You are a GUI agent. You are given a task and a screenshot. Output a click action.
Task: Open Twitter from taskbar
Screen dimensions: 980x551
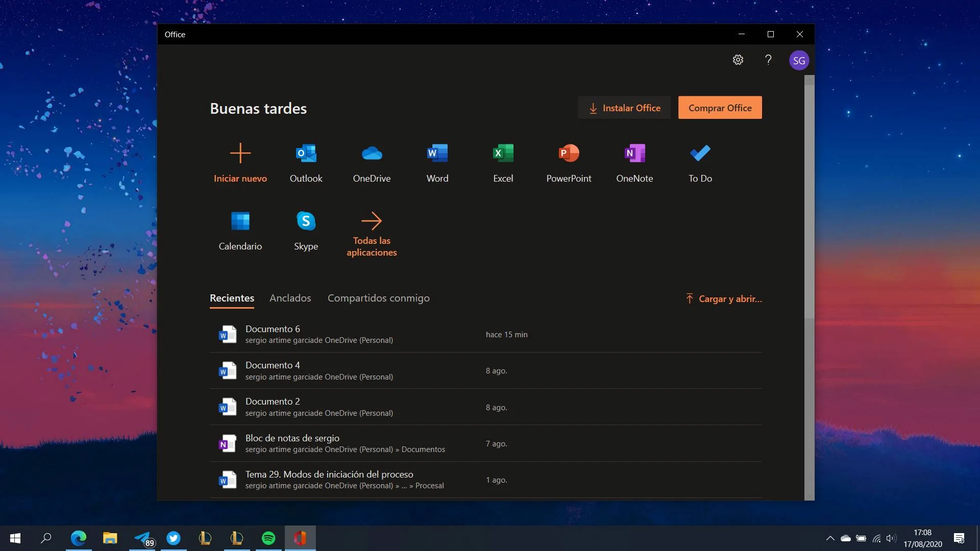click(x=174, y=538)
